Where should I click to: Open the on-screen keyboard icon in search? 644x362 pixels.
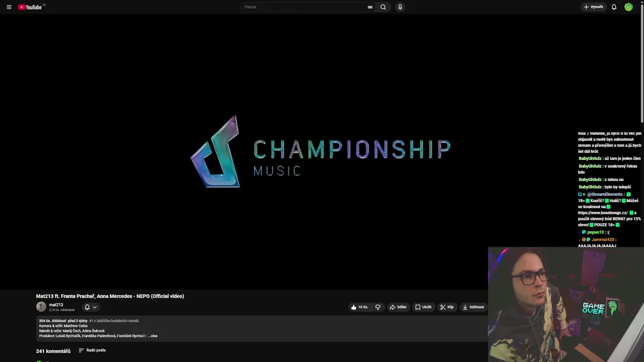(x=370, y=7)
